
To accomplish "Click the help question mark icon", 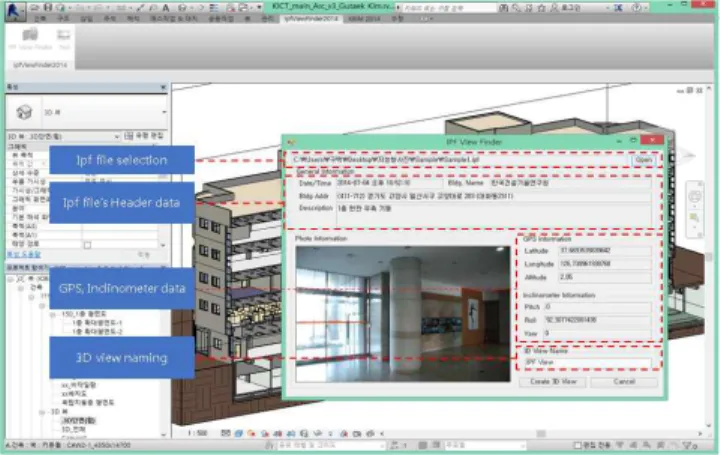I will [x=636, y=7].
